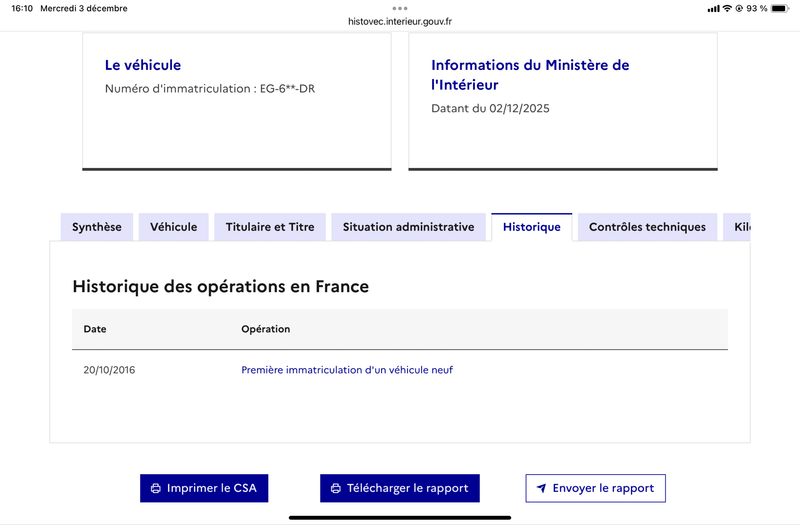
Task: Click the Date column header
Action: 95,329
